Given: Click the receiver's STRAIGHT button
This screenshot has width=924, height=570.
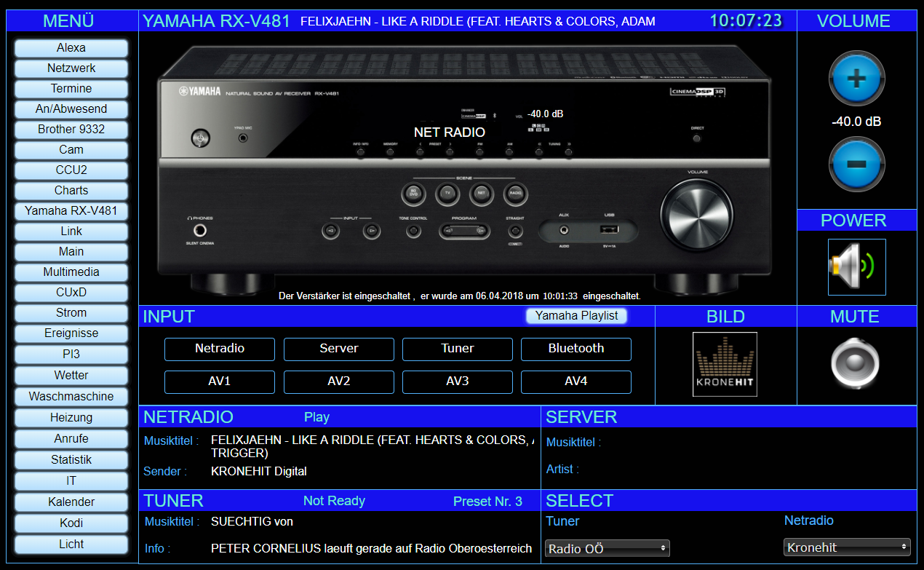Looking at the screenshot, I should tap(514, 231).
